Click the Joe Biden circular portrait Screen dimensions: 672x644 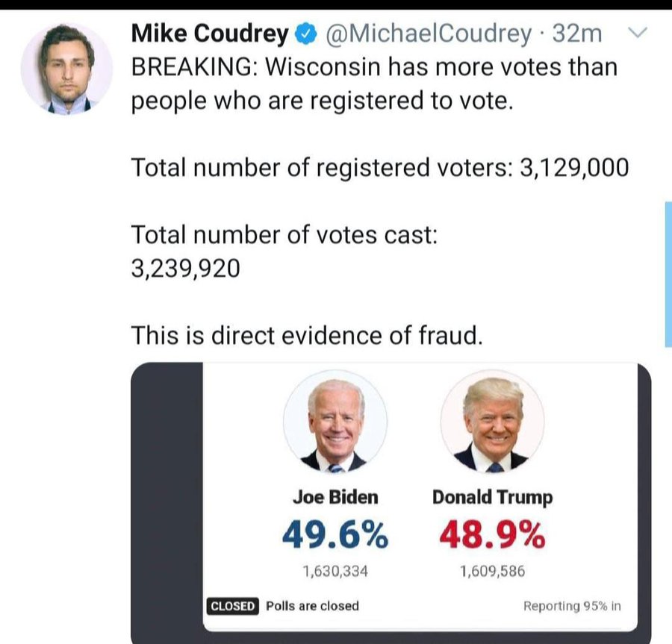335,422
